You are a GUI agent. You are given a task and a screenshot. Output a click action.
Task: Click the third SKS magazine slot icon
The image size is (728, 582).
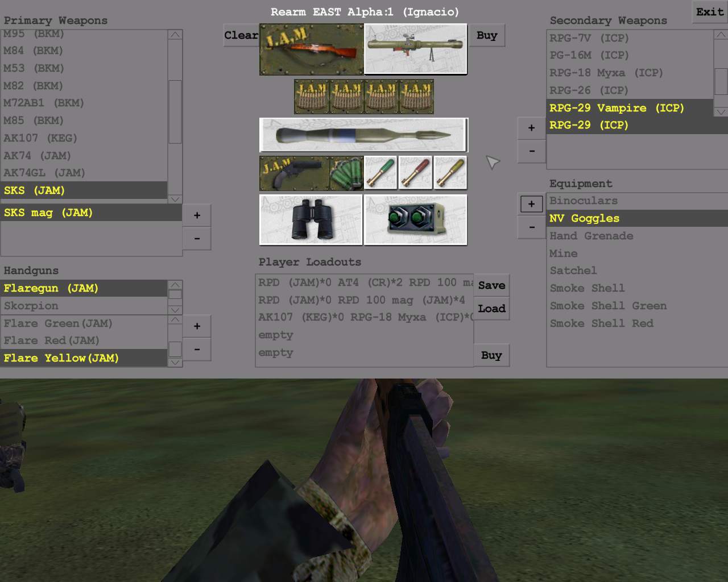pos(380,97)
